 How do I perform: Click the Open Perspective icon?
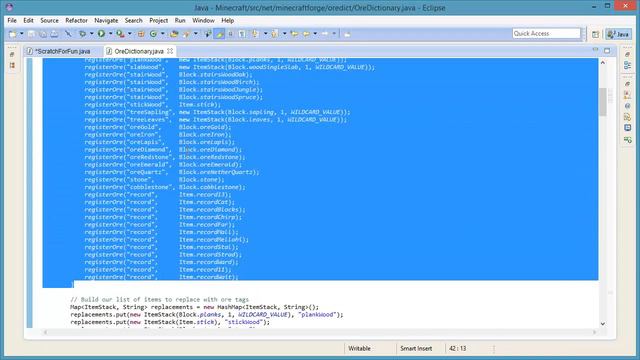coord(596,34)
